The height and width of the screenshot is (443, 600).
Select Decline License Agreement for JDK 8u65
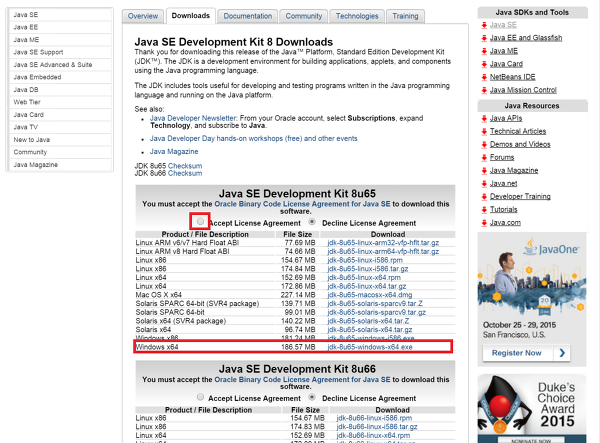pyautogui.click(x=312, y=222)
